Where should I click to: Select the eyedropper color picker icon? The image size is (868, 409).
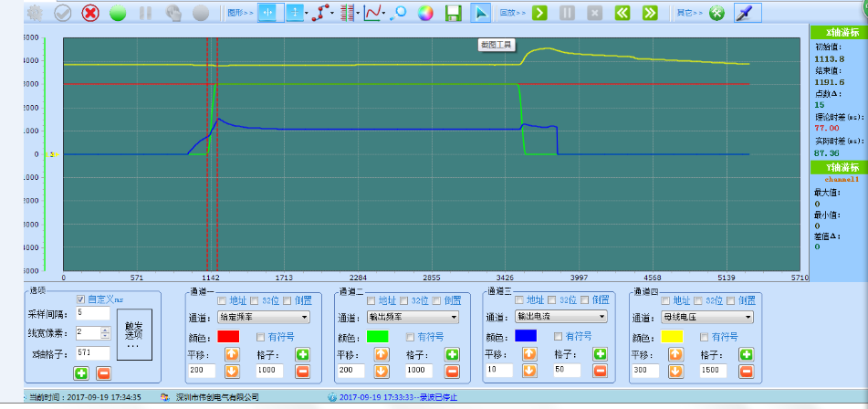pyautogui.click(x=748, y=13)
